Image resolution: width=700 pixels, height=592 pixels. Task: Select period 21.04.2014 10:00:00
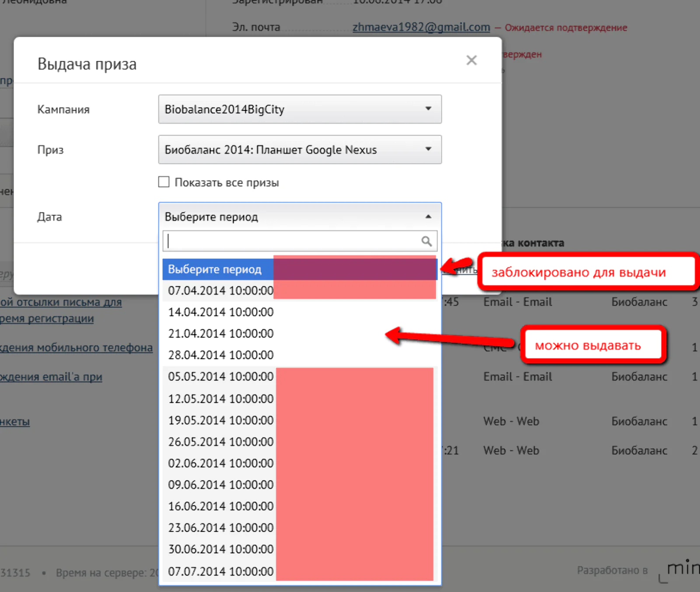pos(300,334)
